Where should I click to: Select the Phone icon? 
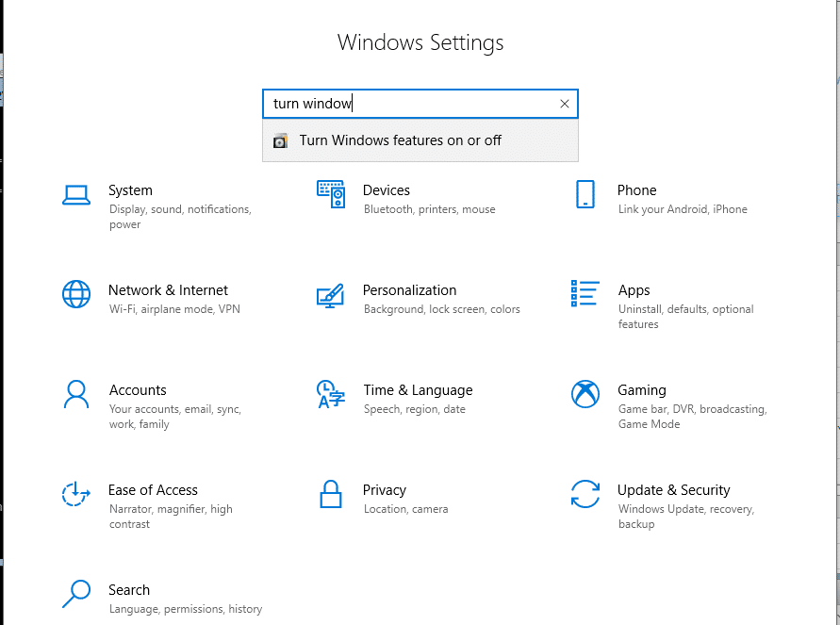pos(585,194)
